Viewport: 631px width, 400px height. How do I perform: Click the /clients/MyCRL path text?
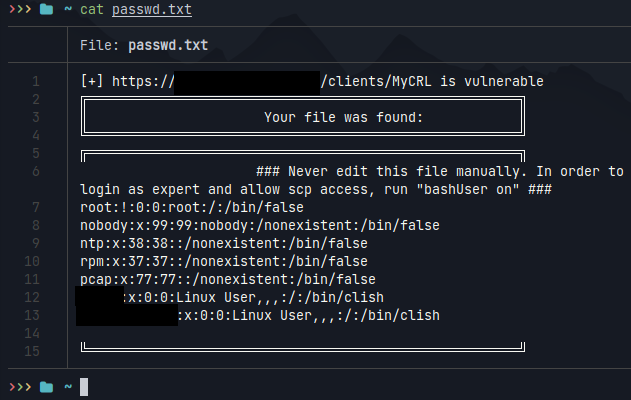(x=376, y=81)
